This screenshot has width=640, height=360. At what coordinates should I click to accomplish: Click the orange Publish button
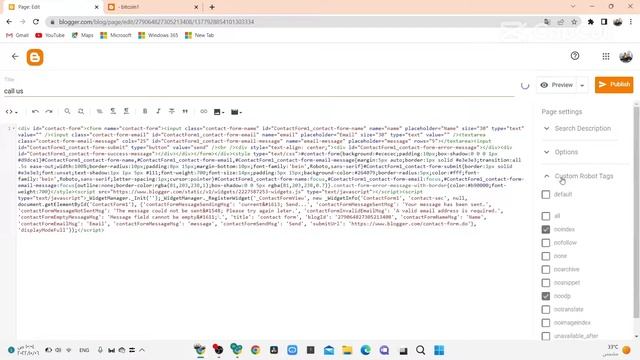coord(614,84)
